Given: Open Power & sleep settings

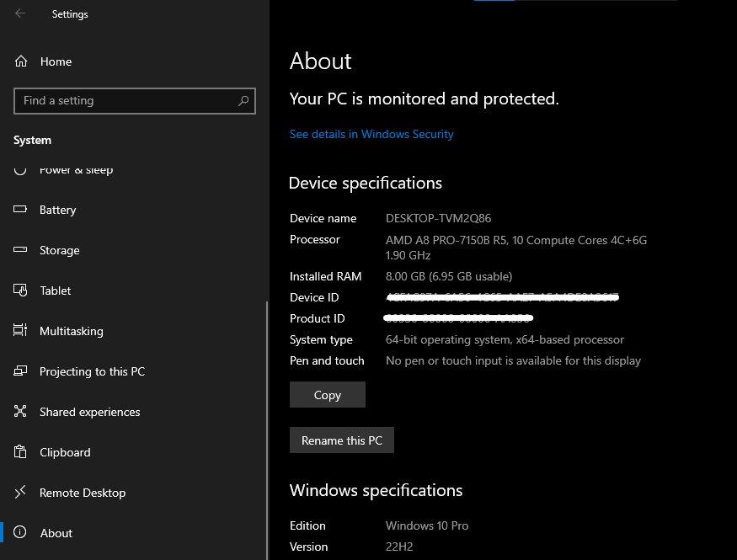Looking at the screenshot, I should (x=76, y=171).
